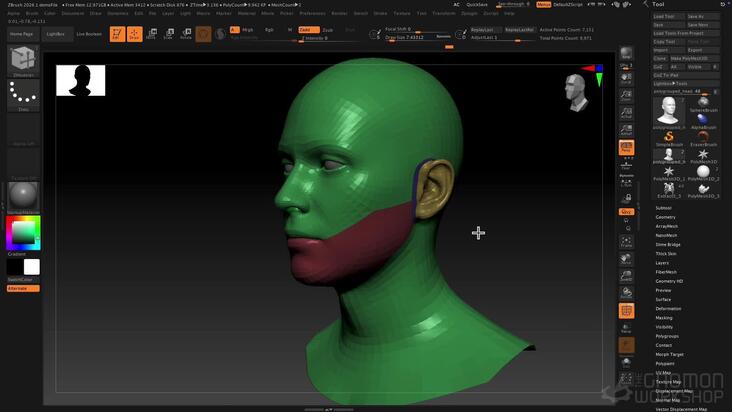Click the Actual size icon
Screen dimensions: 732x412
coord(626,112)
